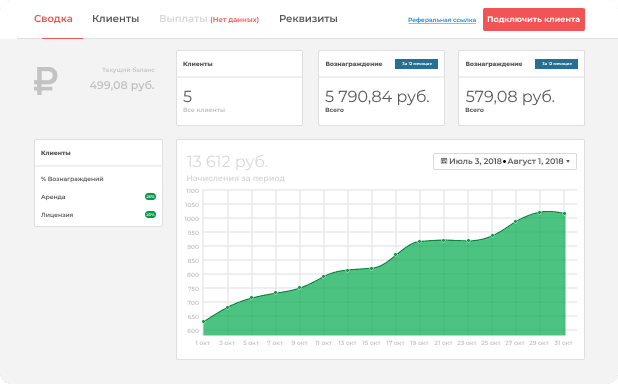Click the Подключить клиента button

[x=534, y=19]
